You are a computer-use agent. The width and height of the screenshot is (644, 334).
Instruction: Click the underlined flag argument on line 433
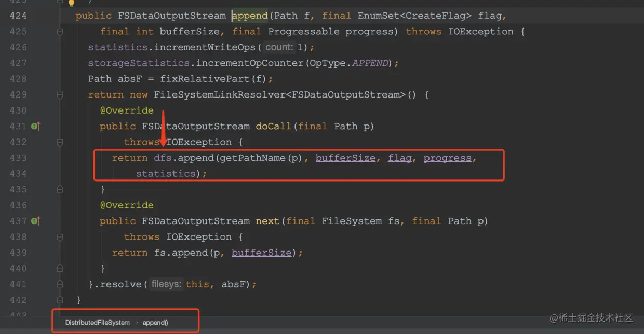(x=399, y=158)
